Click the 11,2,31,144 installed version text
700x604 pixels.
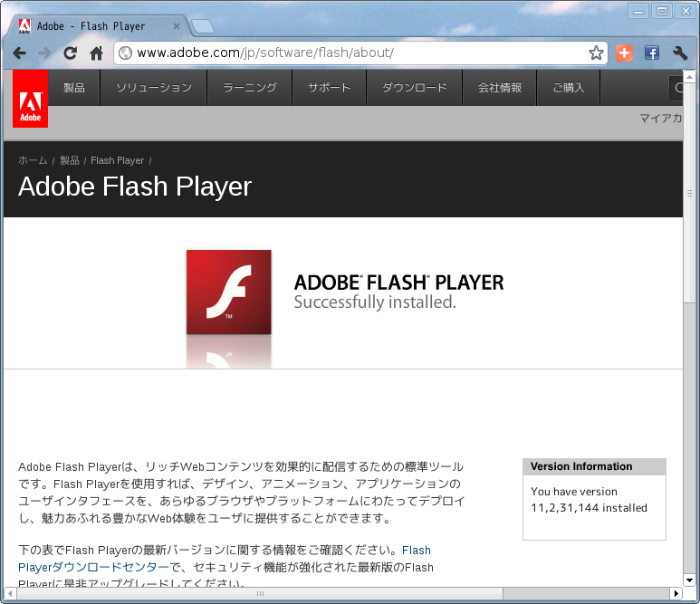coord(589,508)
